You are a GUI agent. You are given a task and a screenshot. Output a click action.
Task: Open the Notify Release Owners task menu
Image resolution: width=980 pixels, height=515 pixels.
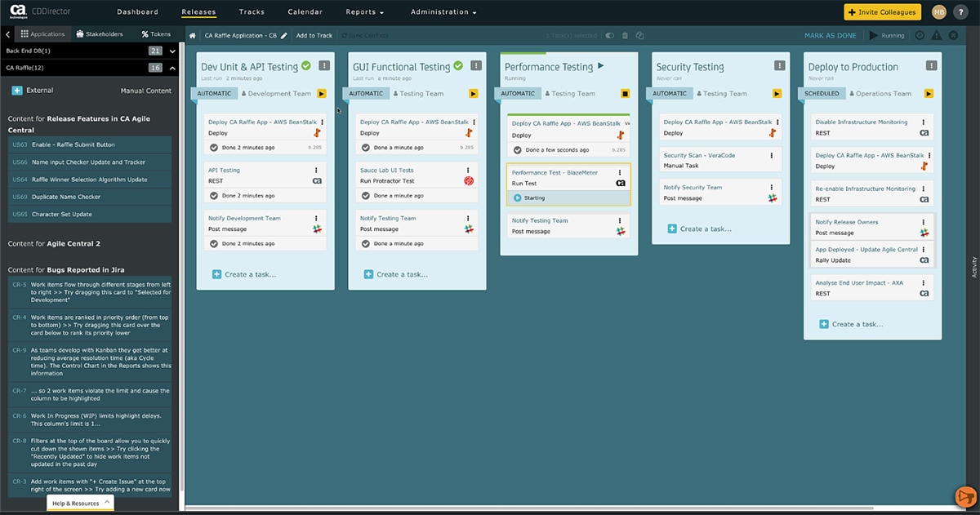point(924,222)
